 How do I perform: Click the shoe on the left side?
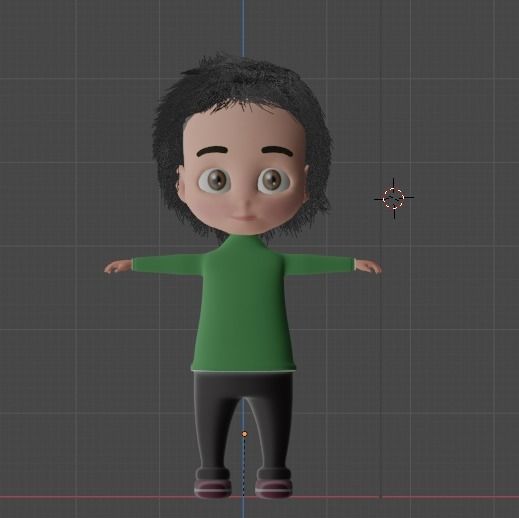[x=212, y=489]
